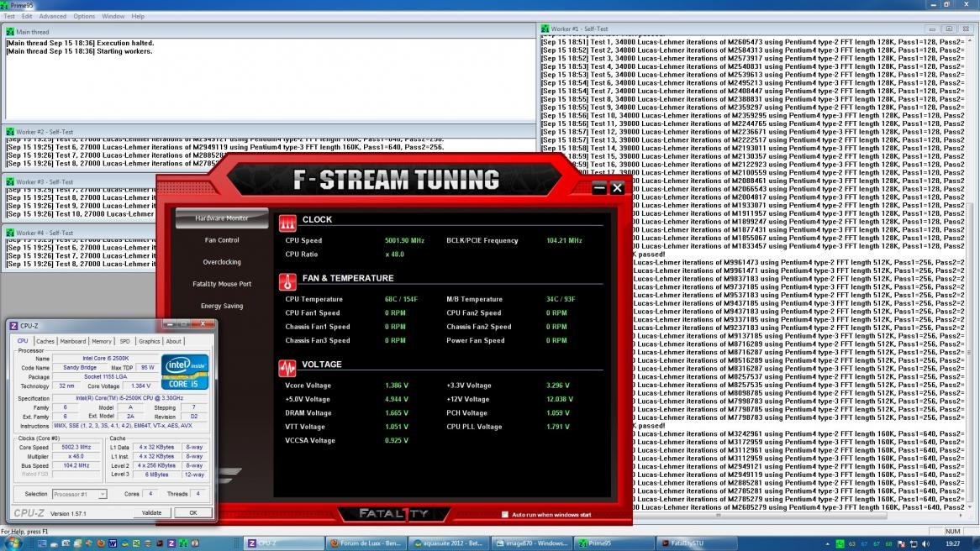
Task: Switch to the Memory tab in CPU-Z
Action: 102,341
